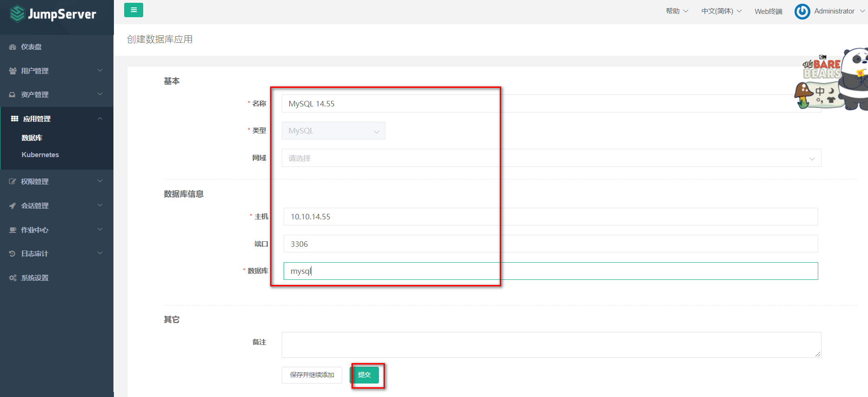
Task: Open the 帮助 help dropdown
Action: coord(677,11)
